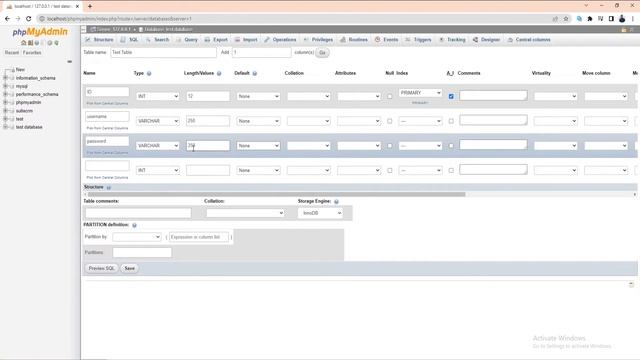Switch to the Import tab
The height and width of the screenshot is (360, 640).
246,40
